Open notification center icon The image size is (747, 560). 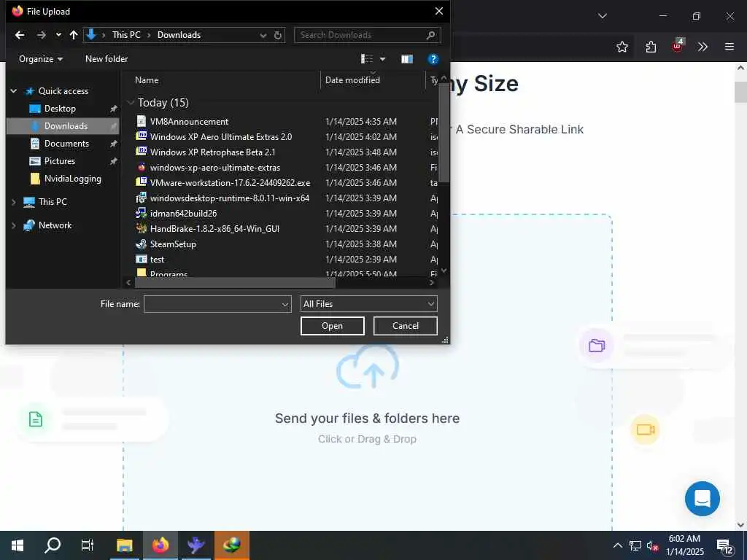click(725, 546)
